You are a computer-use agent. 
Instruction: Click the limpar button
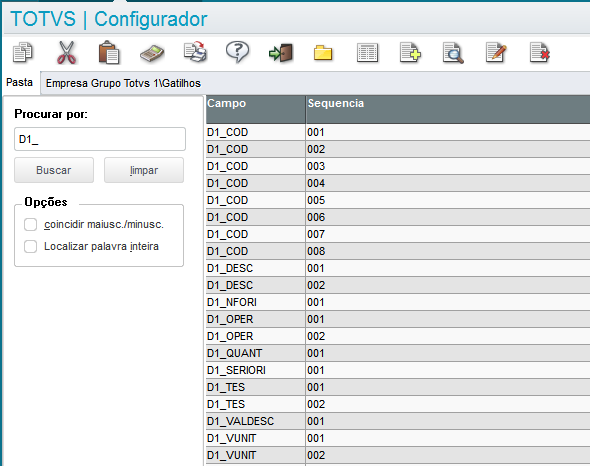coord(144,170)
